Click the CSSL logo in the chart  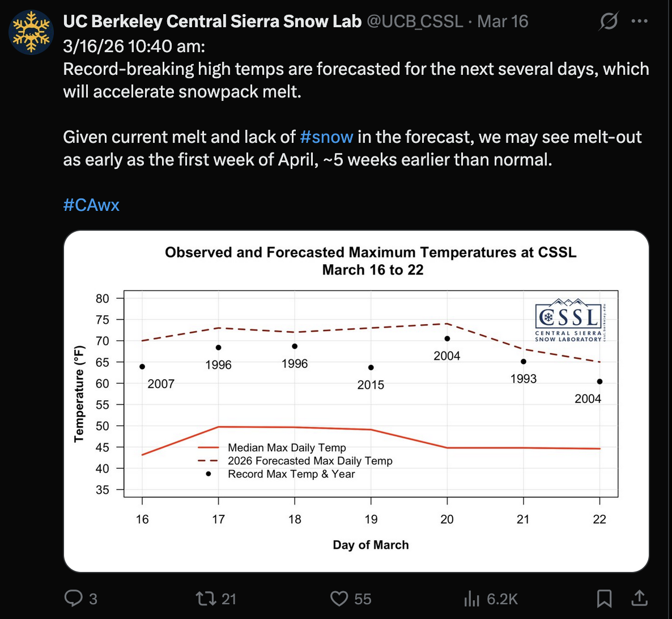point(569,320)
